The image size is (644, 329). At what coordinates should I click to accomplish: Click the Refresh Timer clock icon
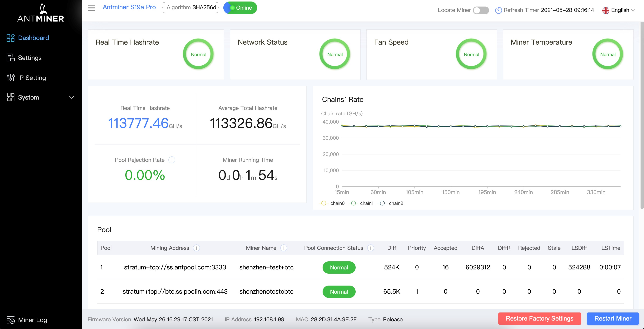[498, 10]
